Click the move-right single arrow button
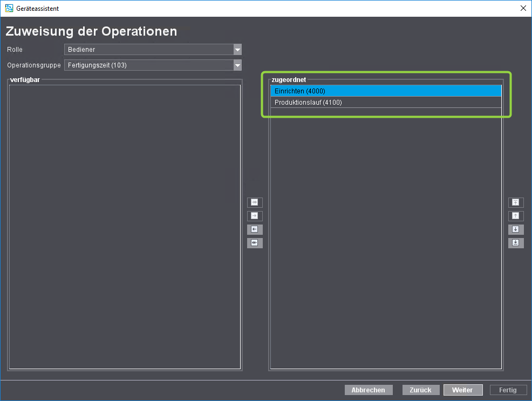Image resolution: width=532 pixels, height=401 pixels. (255, 216)
